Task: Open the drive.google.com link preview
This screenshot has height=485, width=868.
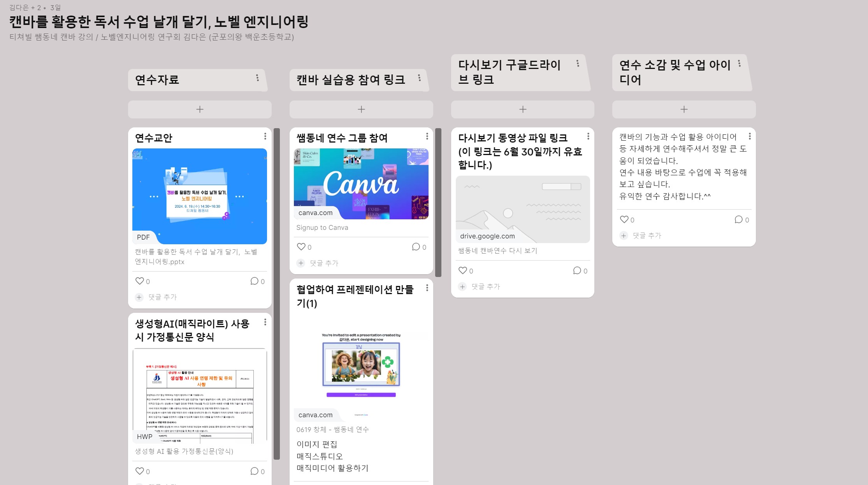Action: 523,209
